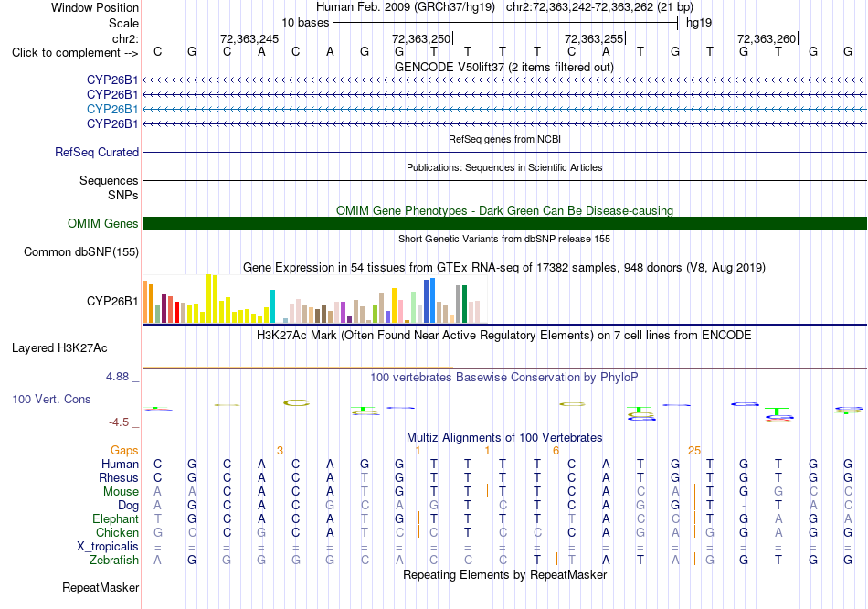Click the RepeatMasker track label
Viewport: 868px width, 609px height.
tap(101, 587)
